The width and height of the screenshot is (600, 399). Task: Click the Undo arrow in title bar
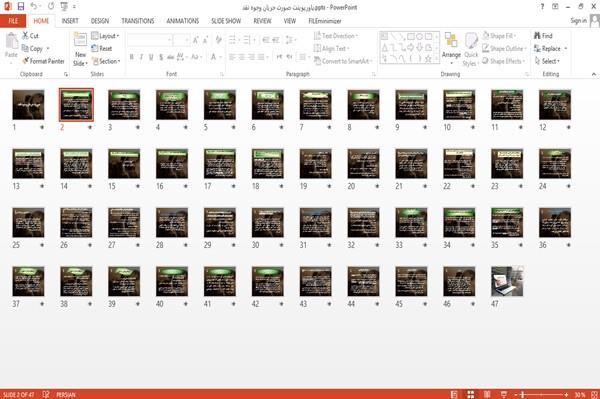tap(34, 7)
